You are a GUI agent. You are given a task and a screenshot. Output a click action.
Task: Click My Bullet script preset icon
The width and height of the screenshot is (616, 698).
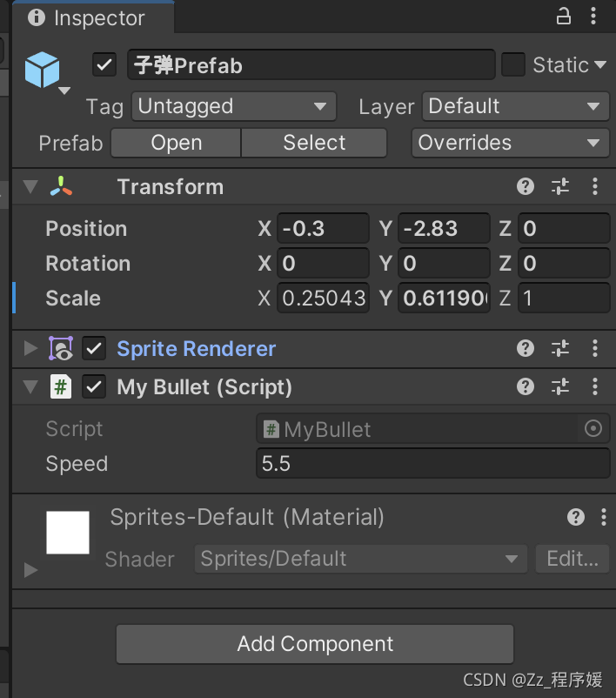point(560,387)
